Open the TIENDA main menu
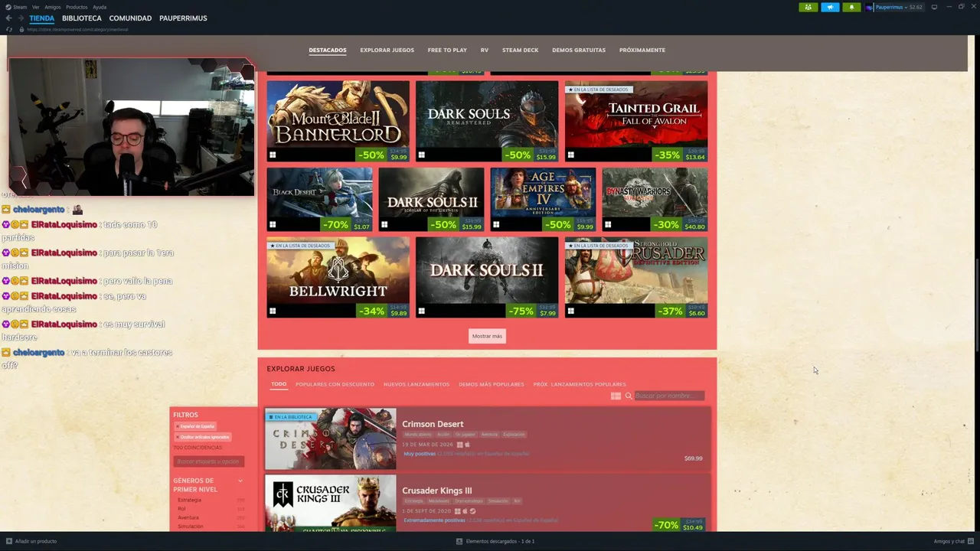Image resolution: width=980 pixels, height=551 pixels. [42, 18]
